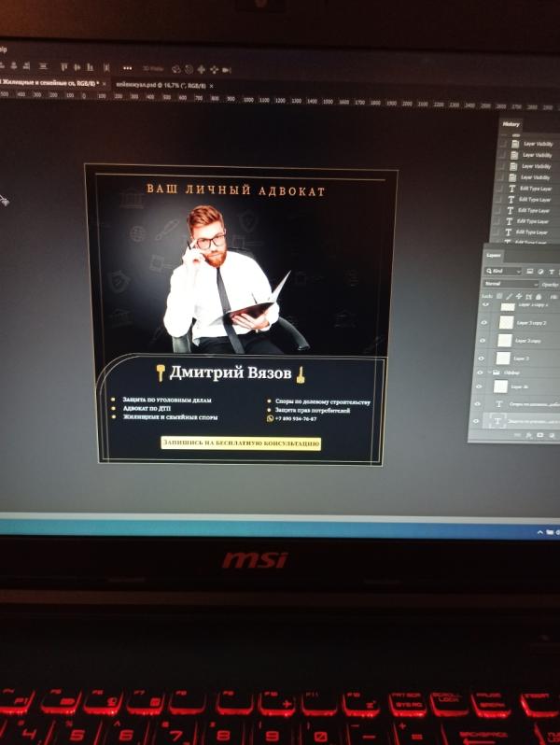
Task: Toggle Lock transparent pixels
Action: tap(499, 296)
